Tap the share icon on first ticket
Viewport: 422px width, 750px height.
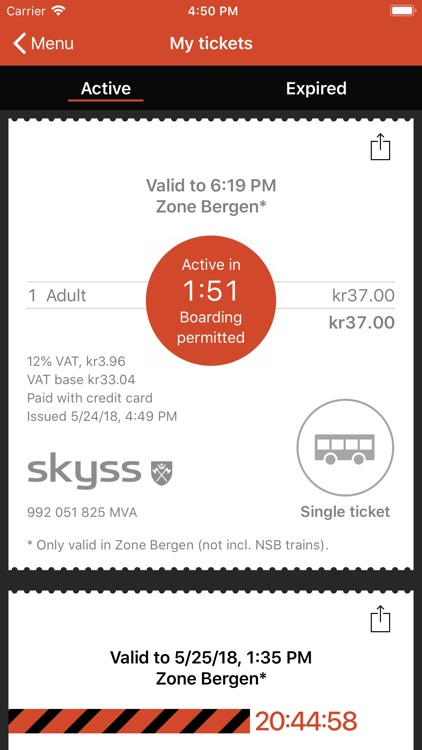[380, 146]
